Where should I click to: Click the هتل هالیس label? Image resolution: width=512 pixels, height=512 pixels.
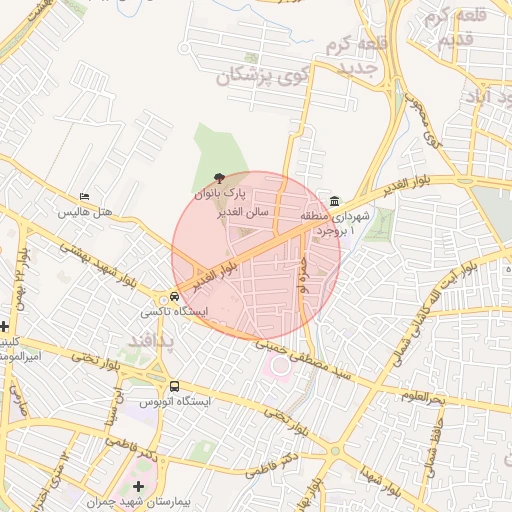coord(85,212)
